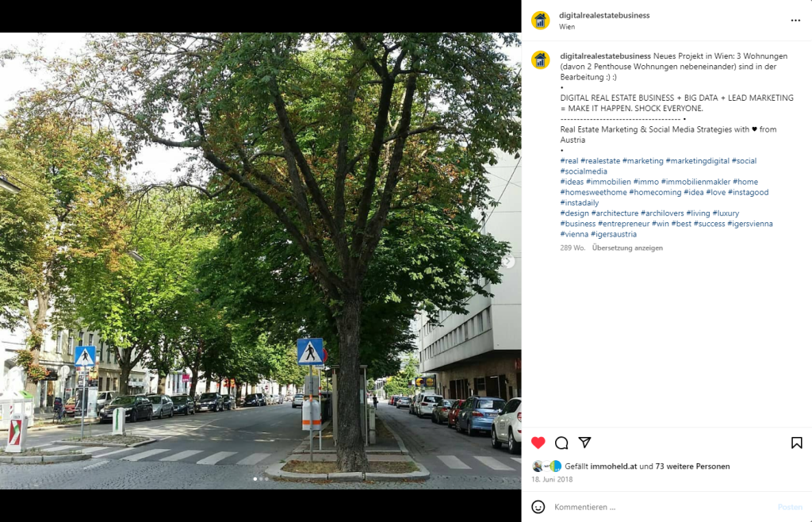
Task: Focus the Kommentieren comment field
Action: pyautogui.click(x=663, y=507)
